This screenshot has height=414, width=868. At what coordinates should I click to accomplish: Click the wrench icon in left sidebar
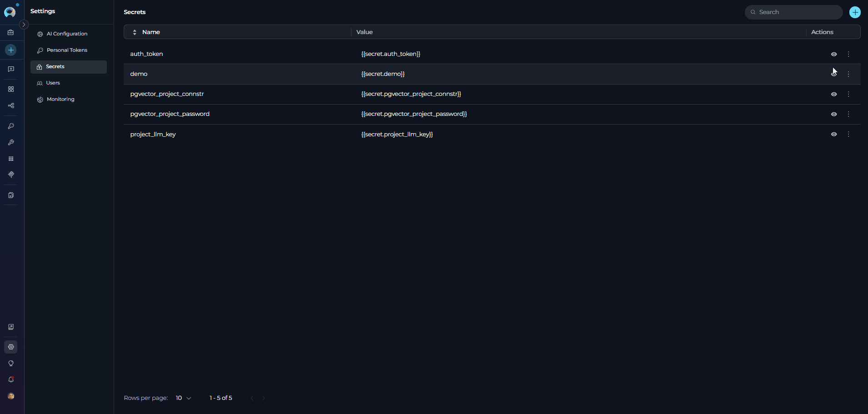tap(11, 142)
